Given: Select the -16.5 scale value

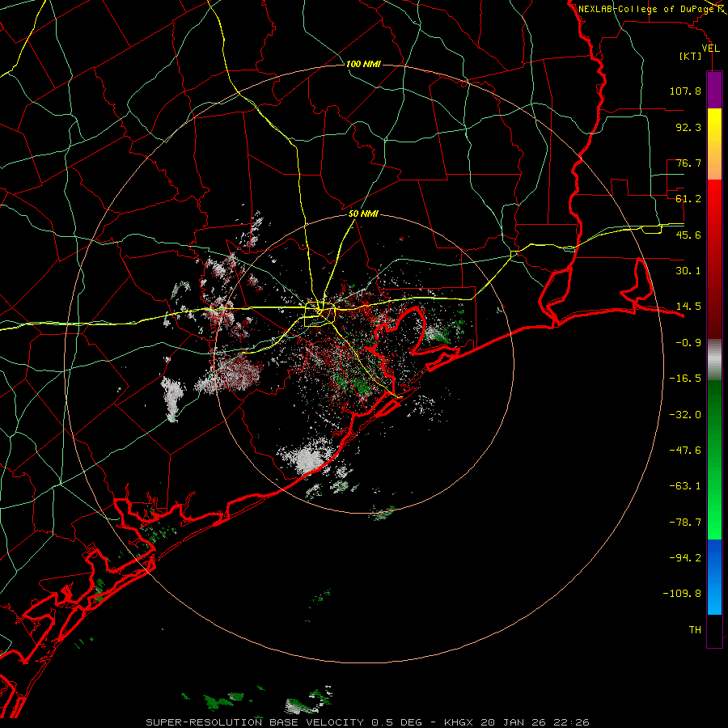Looking at the screenshot, I should 685,379.
